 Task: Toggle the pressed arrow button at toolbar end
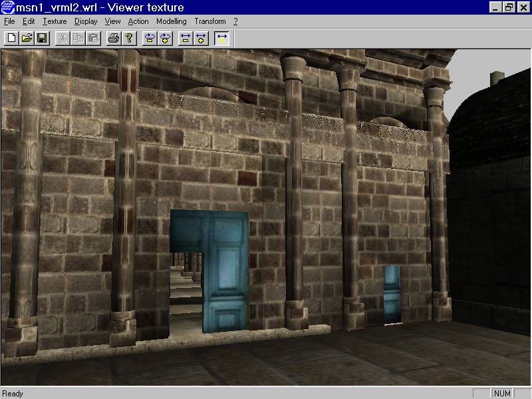tap(221, 38)
